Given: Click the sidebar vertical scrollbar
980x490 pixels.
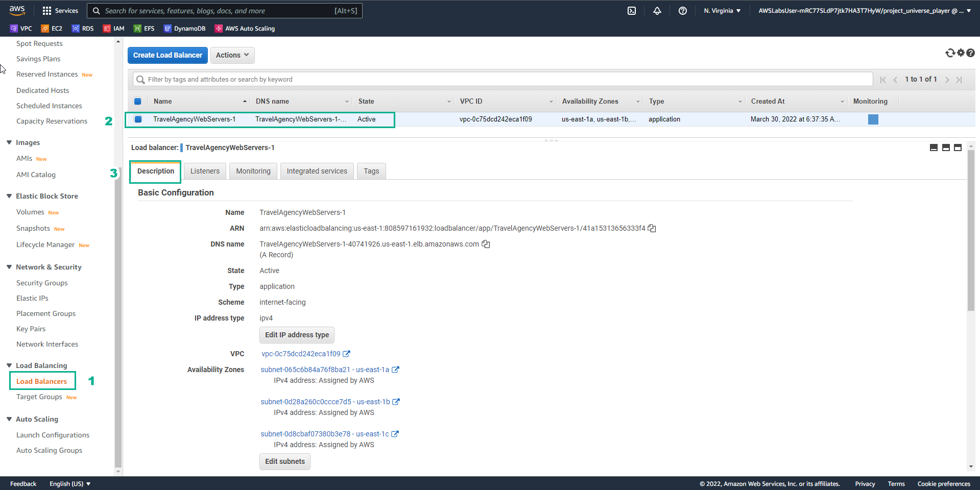Looking at the screenshot, I should pos(118,316).
